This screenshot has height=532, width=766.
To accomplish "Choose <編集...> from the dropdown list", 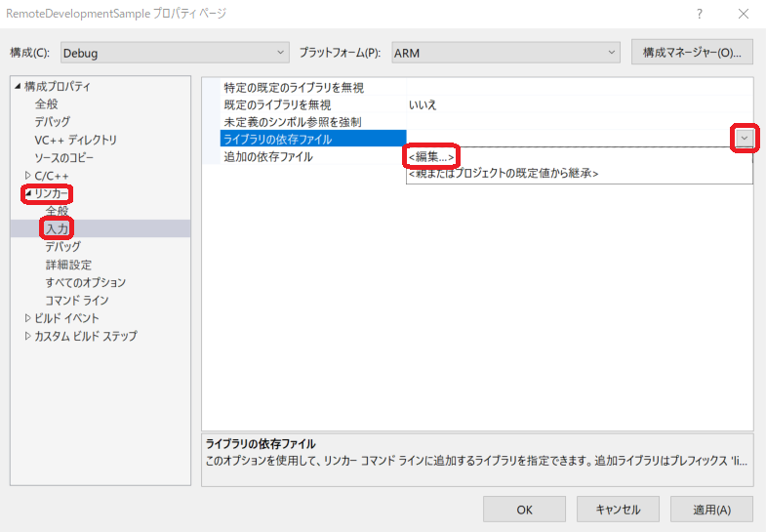I will pyautogui.click(x=579, y=157).
